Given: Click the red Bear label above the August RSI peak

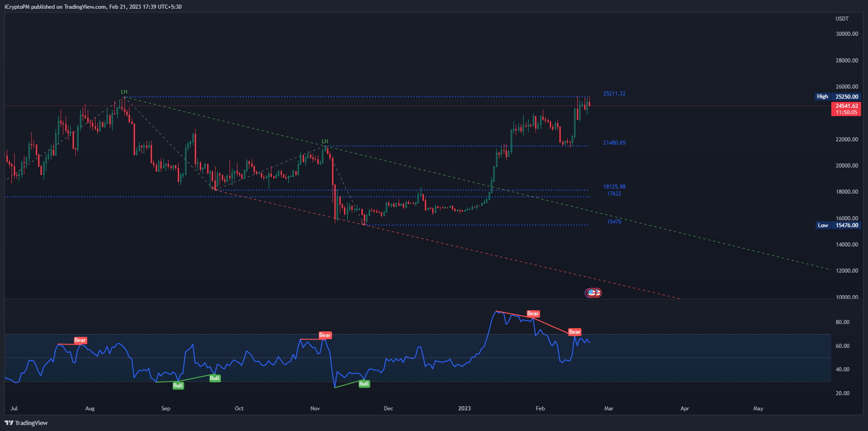Looking at the screenshot, I should click(x=79, y=340).
